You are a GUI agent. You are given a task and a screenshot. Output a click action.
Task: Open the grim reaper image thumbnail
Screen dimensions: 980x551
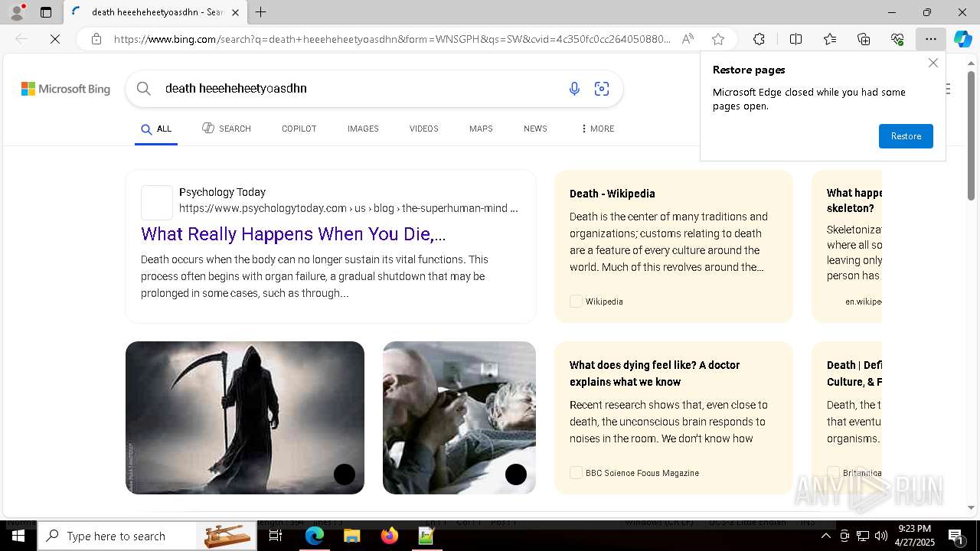pos(245,418)
